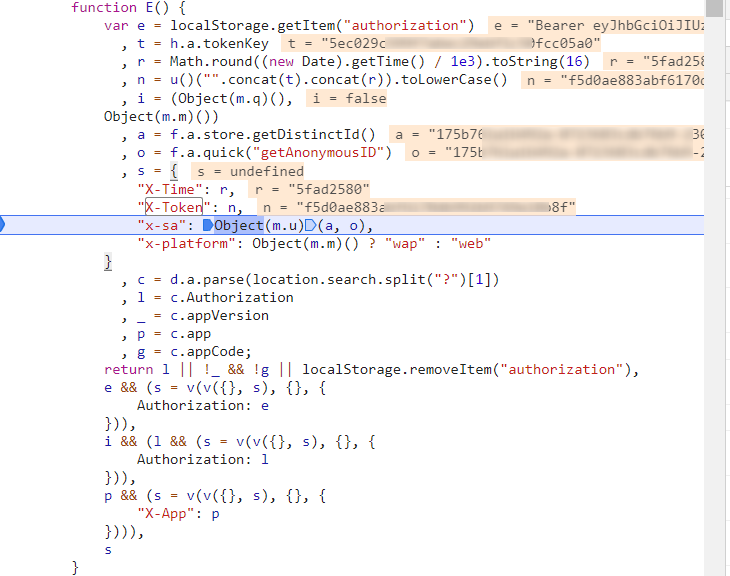
Task: Toggle the inline breakpoint marker before Object(m.u)
Action: pyautogui.click(x=208, y=225)
